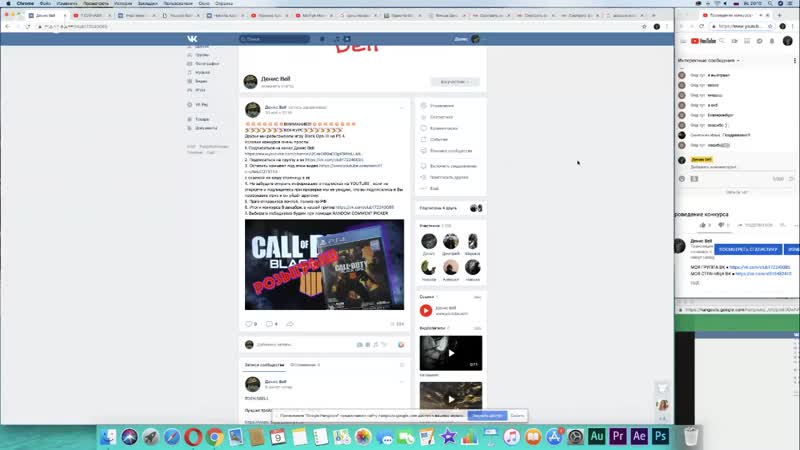Open comments on the pinned post

coord(271,324)
